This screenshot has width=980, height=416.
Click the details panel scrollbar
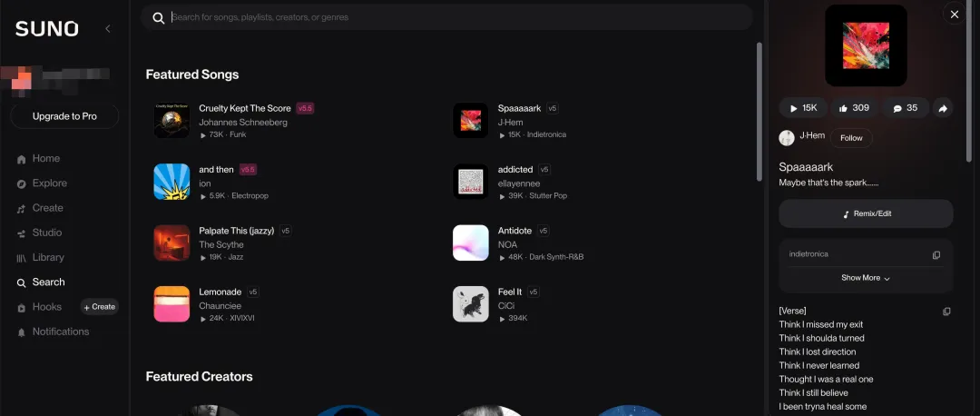[970, 82]
